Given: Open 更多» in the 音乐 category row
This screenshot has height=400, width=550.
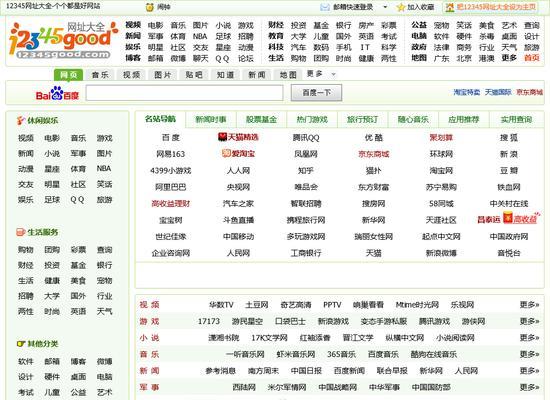Looking at the screenshot, I should click(x=529, y=354).
